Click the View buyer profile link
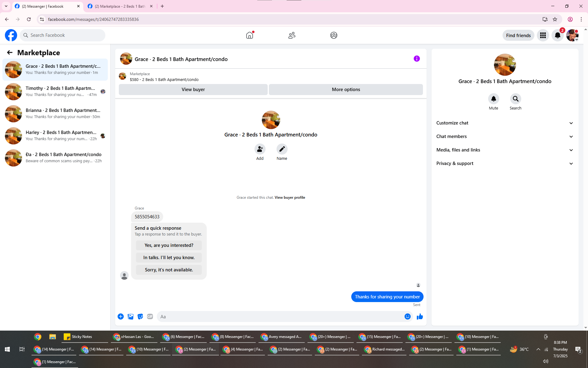This screenshot has width=588, height=368. pos(290,197)
